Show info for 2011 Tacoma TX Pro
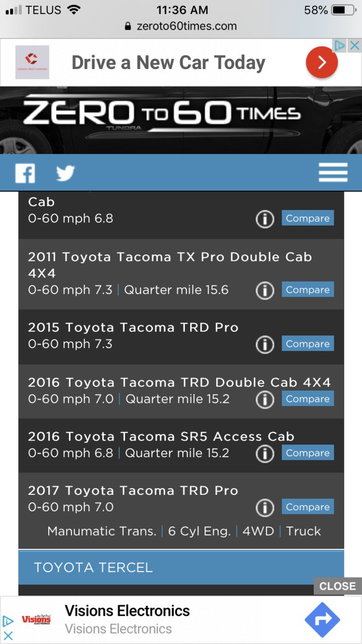 coord(265,290)
